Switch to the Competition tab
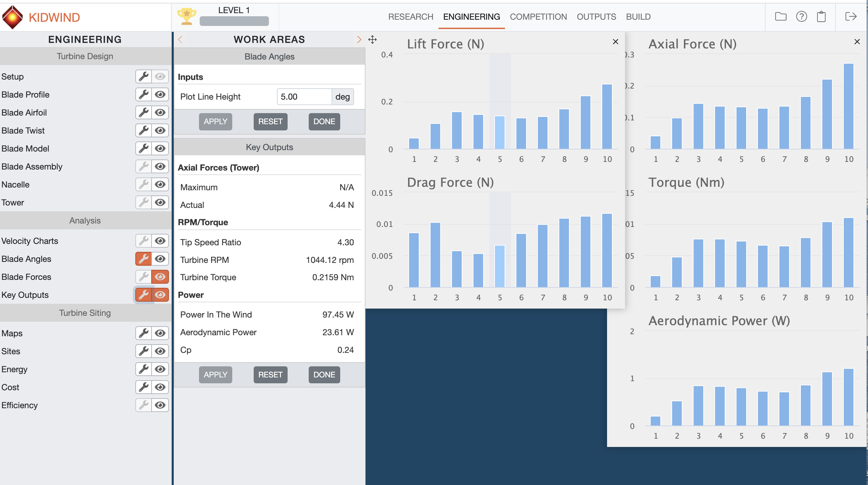This screenshot has width=868, height=485. tap(538, 17)
